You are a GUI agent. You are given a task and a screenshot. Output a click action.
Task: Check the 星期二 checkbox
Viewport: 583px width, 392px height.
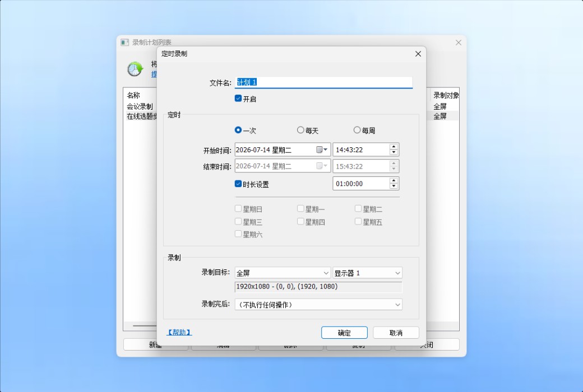pos(358,208)
